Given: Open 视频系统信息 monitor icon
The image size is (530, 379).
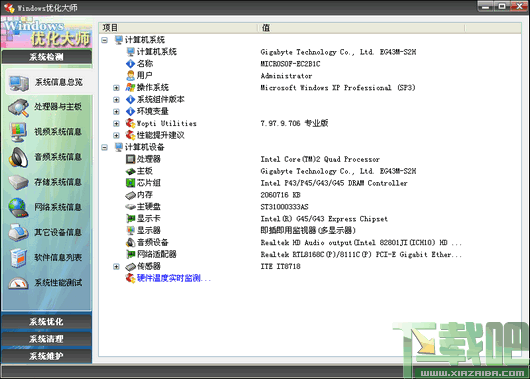Looking at the screenshot, I should tap(18, 132).
